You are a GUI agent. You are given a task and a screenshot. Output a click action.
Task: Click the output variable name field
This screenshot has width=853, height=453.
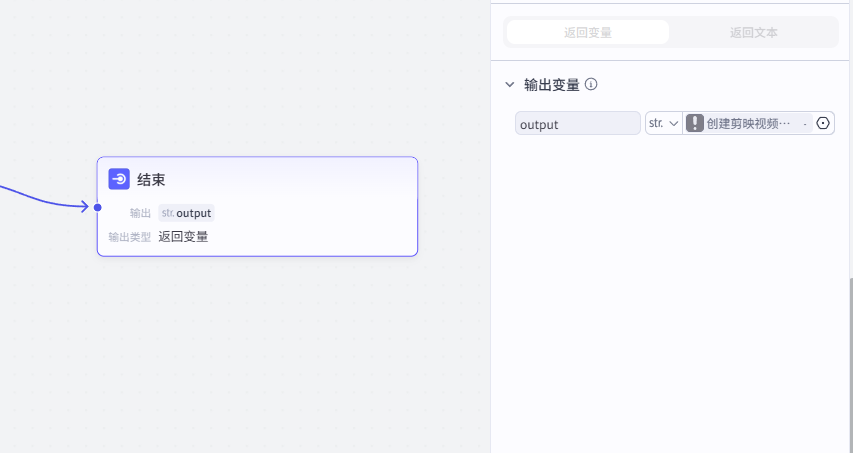coord(577,123)
